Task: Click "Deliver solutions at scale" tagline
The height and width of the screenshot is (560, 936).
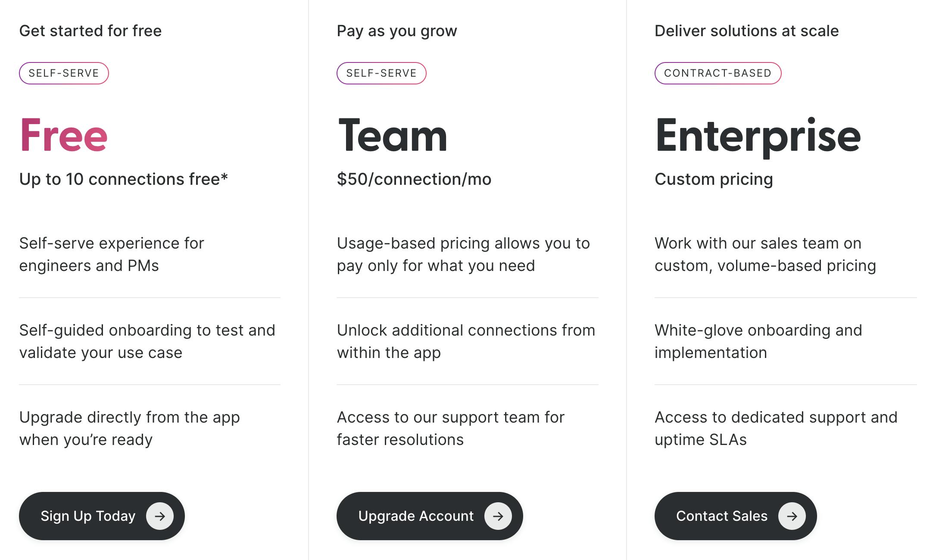Action: click(x=746, y=31)
